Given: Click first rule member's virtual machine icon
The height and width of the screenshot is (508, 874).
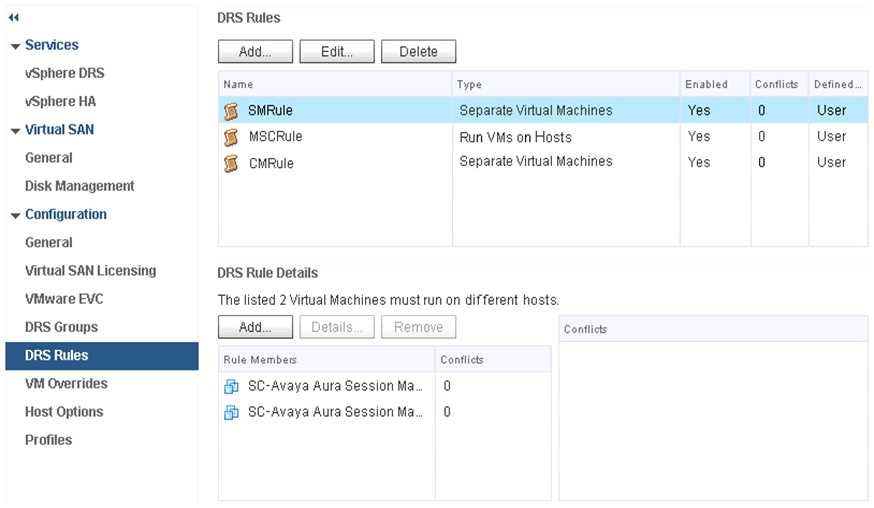Looking at the screenshot, I should pyautogui.click(x=231, y=386).
